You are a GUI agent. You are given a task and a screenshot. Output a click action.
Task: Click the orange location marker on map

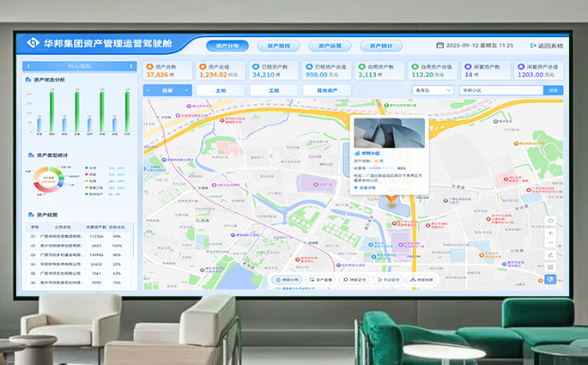(x=390, y=200)
